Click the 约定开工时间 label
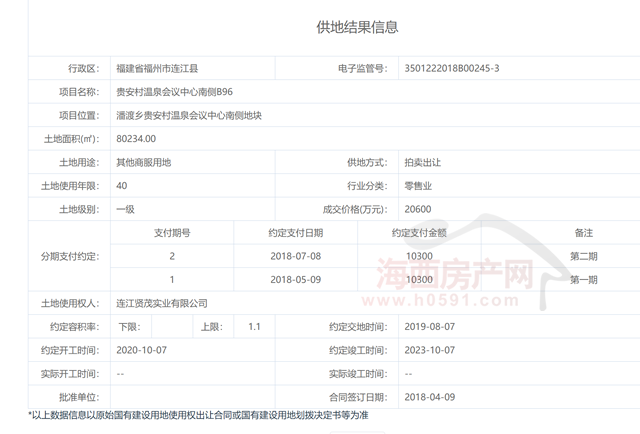The image size is (640, 434). click(70, 350)
